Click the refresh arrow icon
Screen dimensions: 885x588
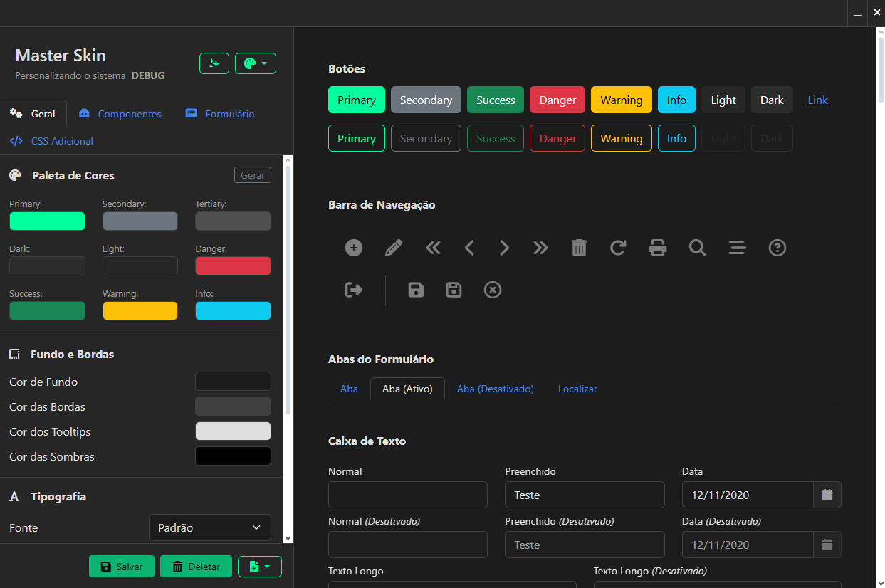(x=618, y=248)
